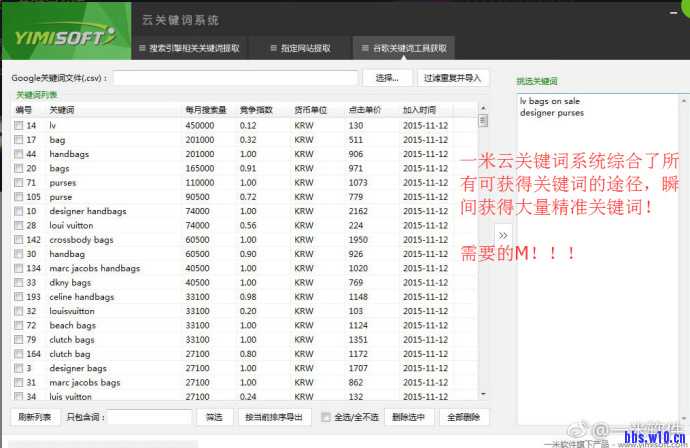Click the Google关键词文件 path input field
This screenshot has width=690, height=448.
point(235,77)
